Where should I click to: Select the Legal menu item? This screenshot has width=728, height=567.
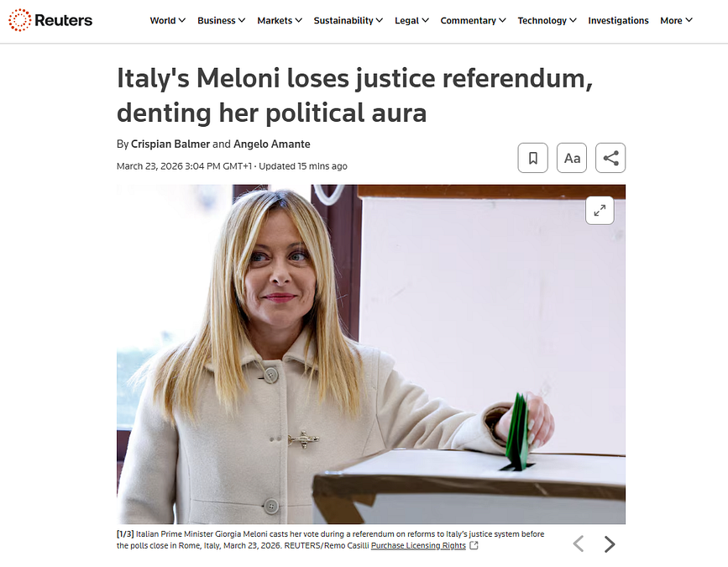411,20
